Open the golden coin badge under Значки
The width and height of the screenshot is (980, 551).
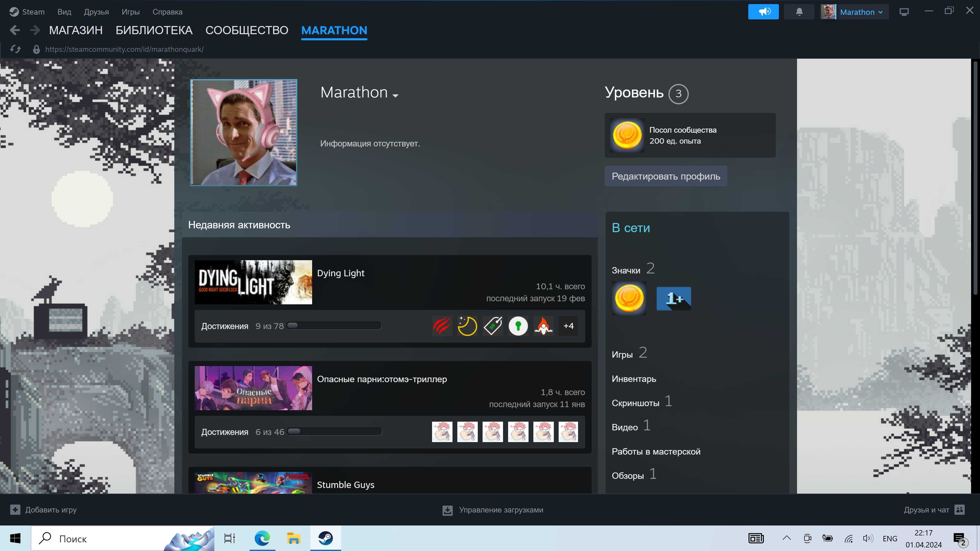(629, 298)
